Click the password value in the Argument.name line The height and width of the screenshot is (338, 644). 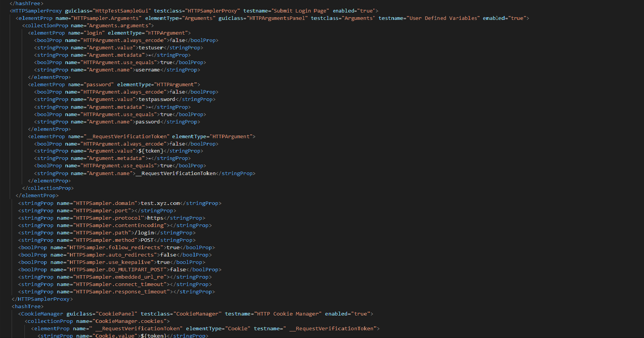pyautogui.click(x=147, y=122)
